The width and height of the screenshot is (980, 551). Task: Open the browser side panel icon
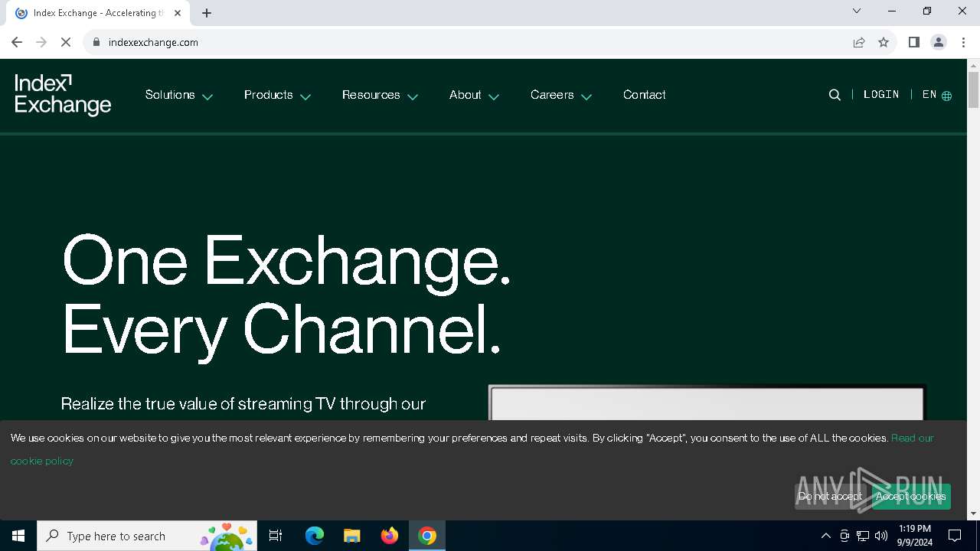click(913, 42)
